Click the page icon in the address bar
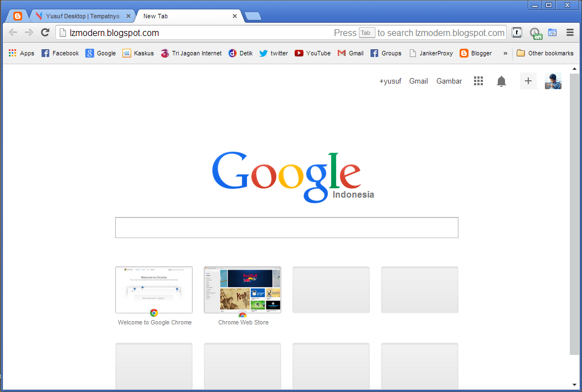582x392 pixels. pyautogui.click(x=63, y=33)
